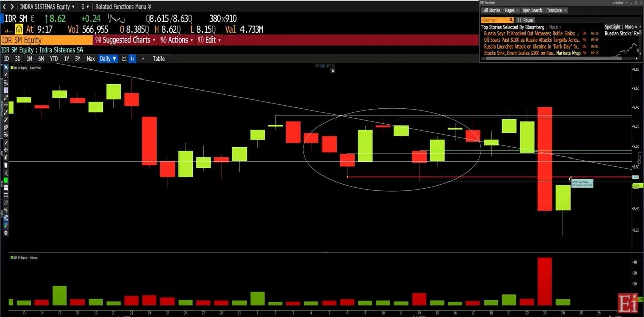Select the 5Y time range
644x317 pixels.
point(78,59)
